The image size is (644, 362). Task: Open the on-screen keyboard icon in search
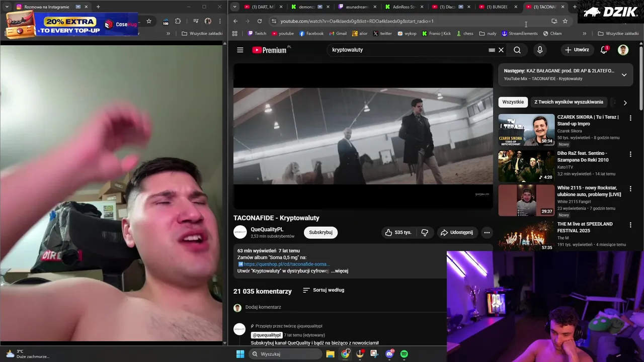[492, 50]
